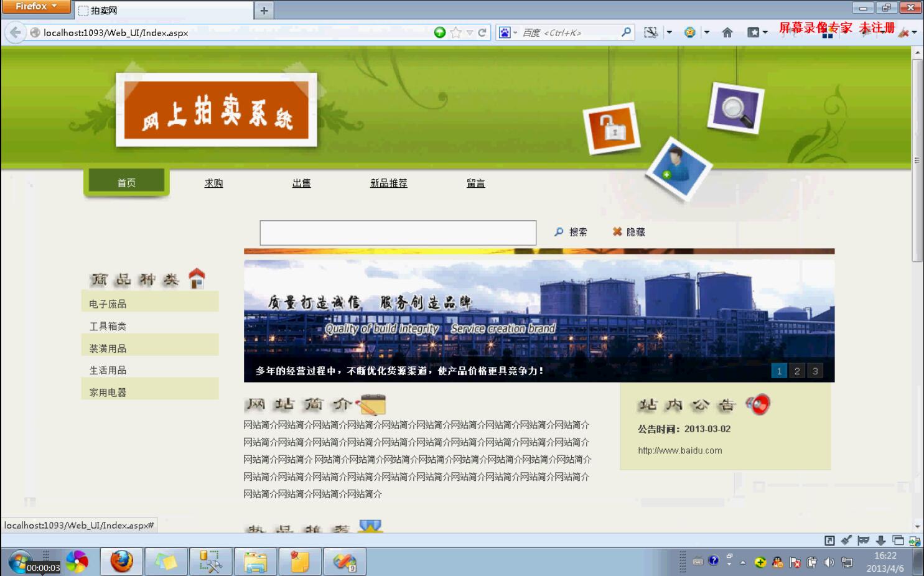The image size is (924, 576).
Task: Open the Firefox menu button dropdown
Action: click(36, 6)
